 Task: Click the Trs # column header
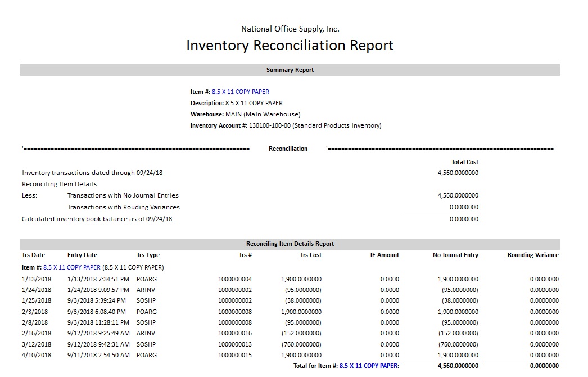[245, 255]
